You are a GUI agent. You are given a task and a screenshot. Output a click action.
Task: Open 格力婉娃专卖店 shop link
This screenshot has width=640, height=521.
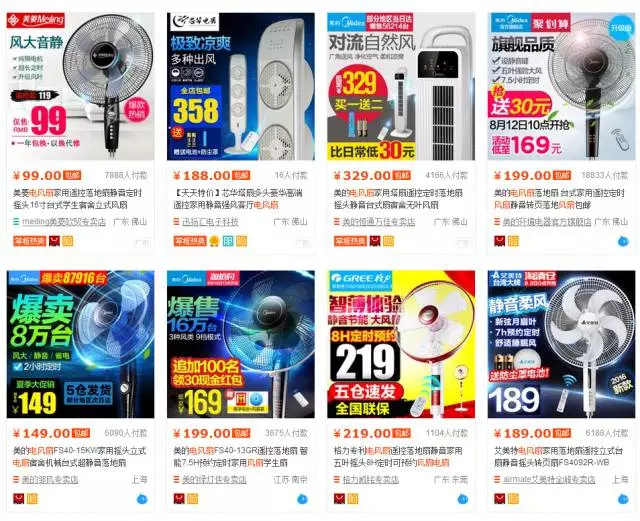pyautogui.click(x=370, y=479)
